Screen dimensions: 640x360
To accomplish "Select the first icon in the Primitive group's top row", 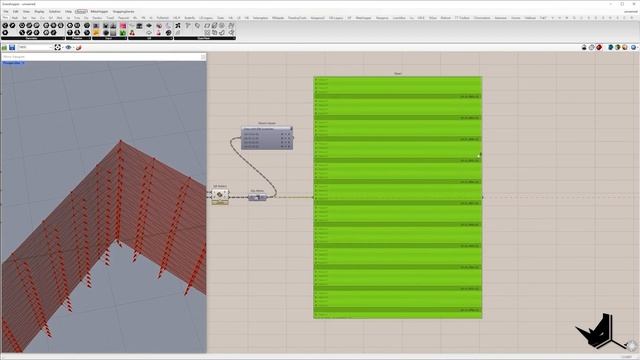I will pyautogui.click(x=70, y=25).
